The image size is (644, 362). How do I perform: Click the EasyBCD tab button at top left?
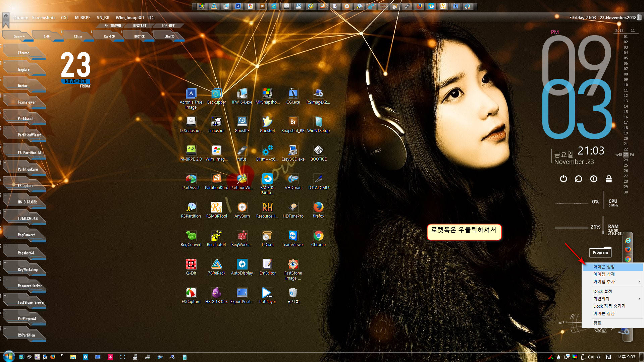tap(109, 36)
